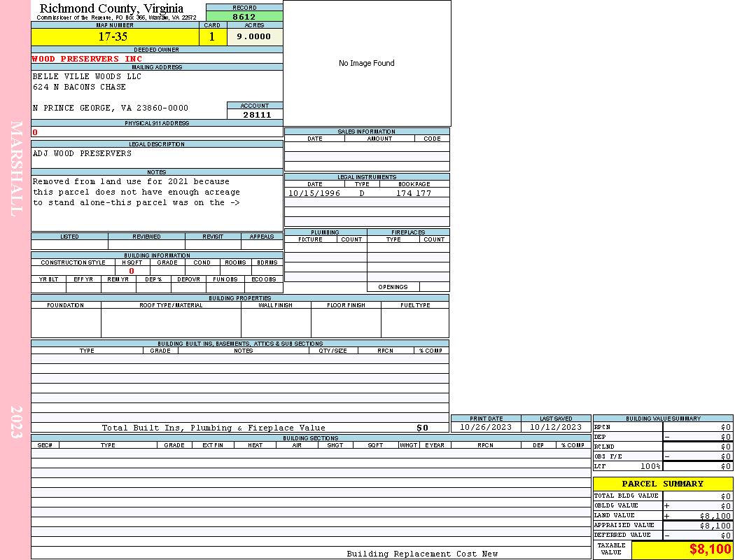Click the Total Built Ins value $0

(422, 428)
